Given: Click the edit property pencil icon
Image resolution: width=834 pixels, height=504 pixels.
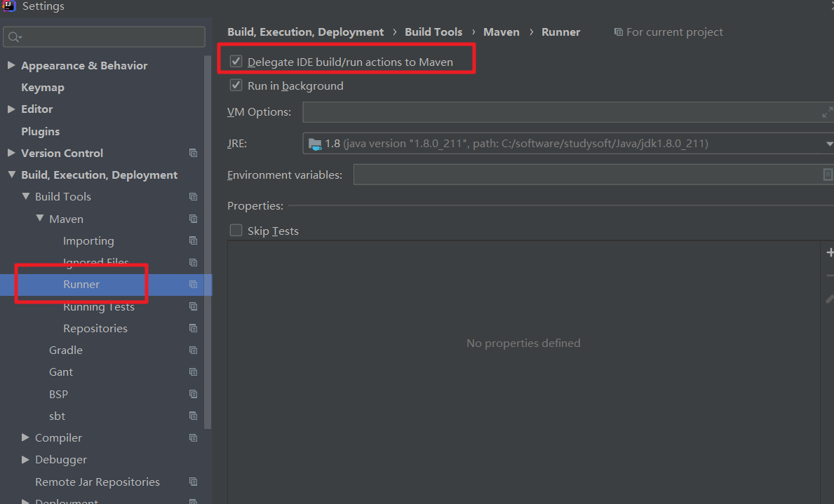Looking at the screenshot, I should (830, 297).
